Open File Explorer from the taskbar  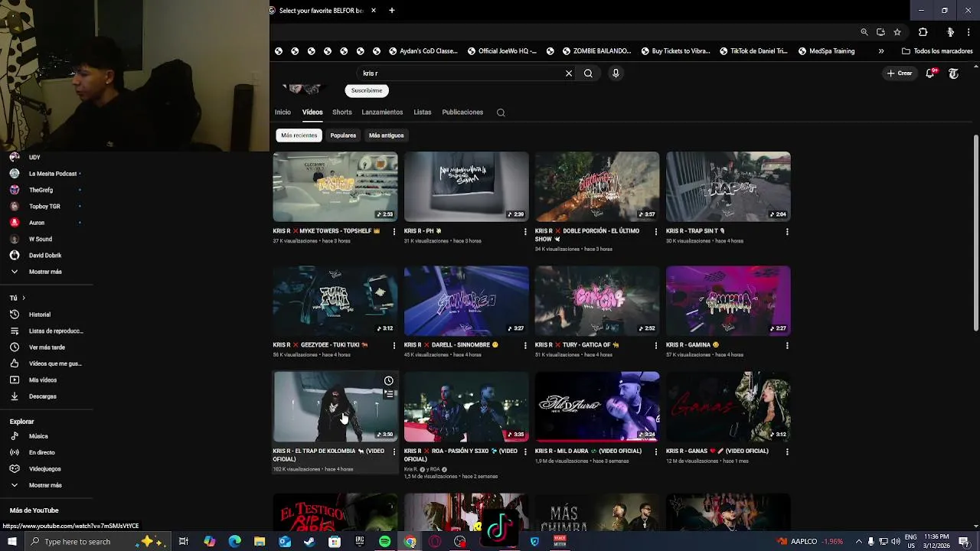(x=260, y=542)
